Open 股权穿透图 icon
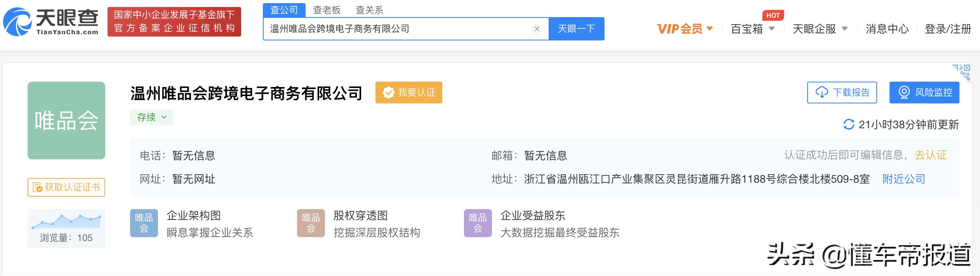980x276 pixels. coord(311,223)
